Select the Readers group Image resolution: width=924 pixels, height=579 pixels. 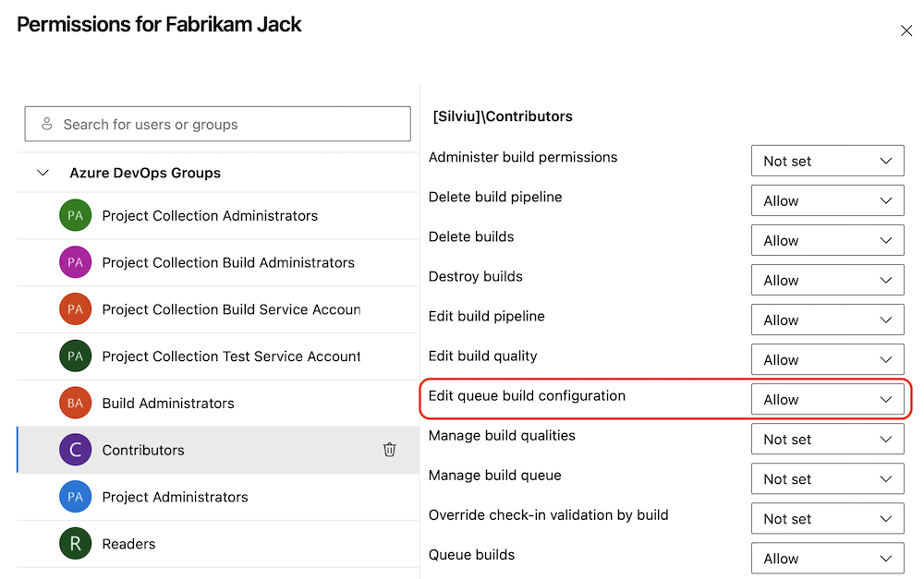pos(128,544)
